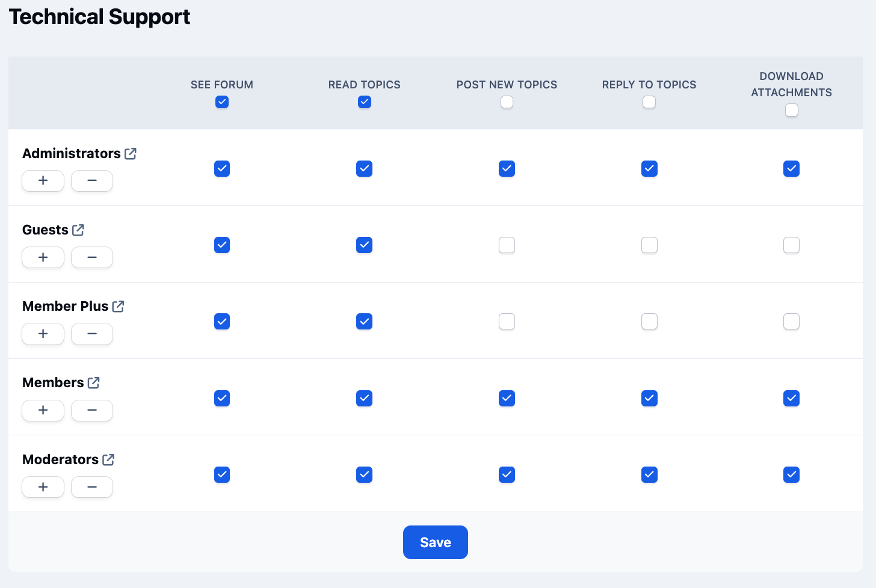The height and width of the screenshot is (588, 876).
Task: Click the Guests group name
Action: 45,230
